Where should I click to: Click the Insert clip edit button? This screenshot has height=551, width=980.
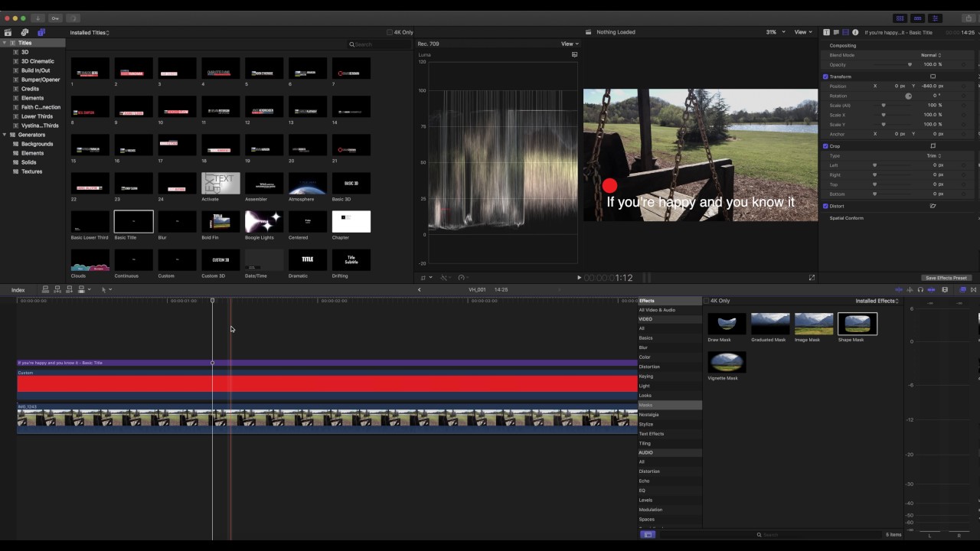[x=57, y=289]
